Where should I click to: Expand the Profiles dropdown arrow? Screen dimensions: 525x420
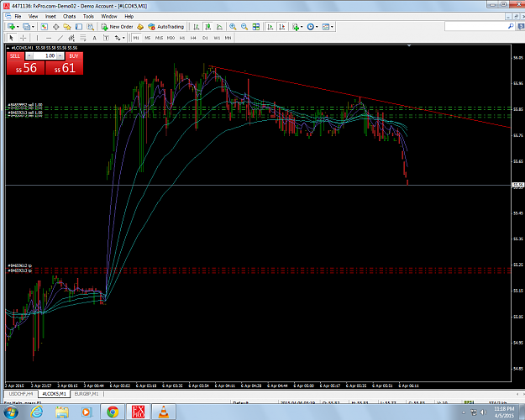click(33, 27)
